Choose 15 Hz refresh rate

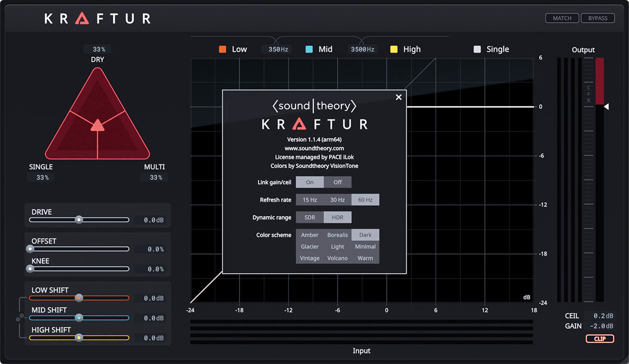(310, 200)
